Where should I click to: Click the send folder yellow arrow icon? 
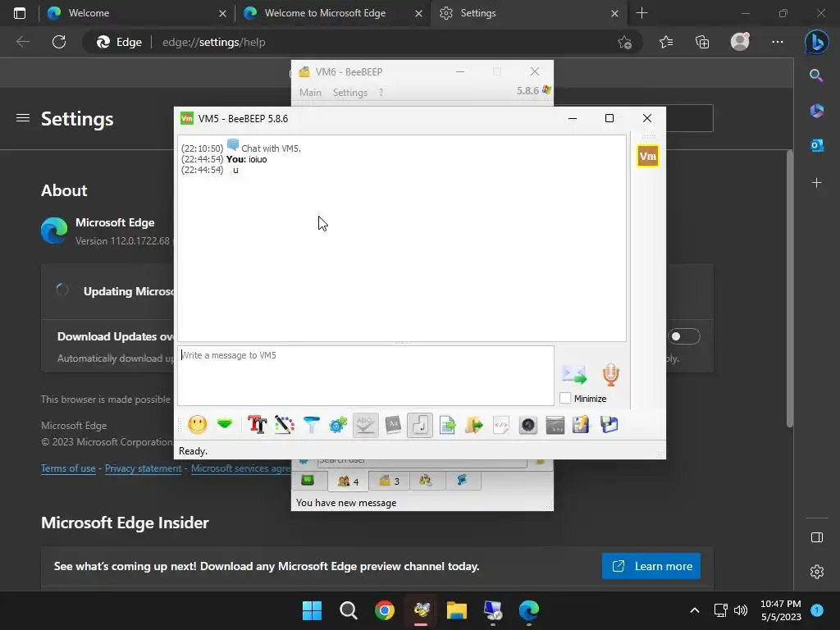coord(474,425)
